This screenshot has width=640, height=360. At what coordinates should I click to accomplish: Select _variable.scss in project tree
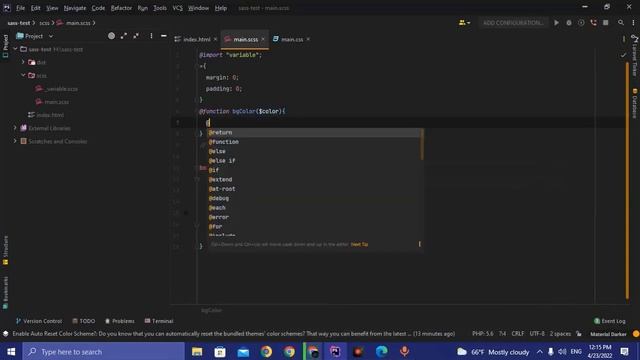(x=57, y=89)
